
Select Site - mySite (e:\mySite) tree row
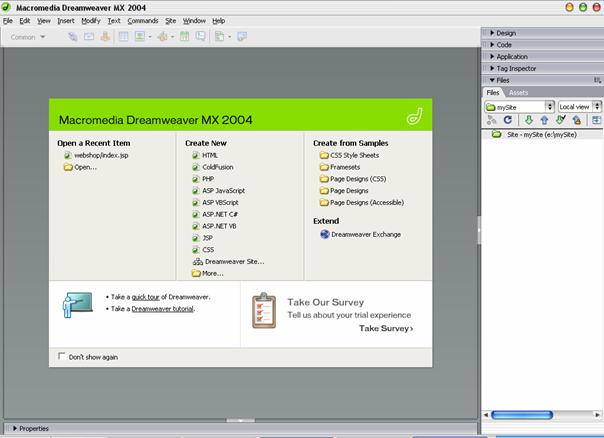(542, 134)
